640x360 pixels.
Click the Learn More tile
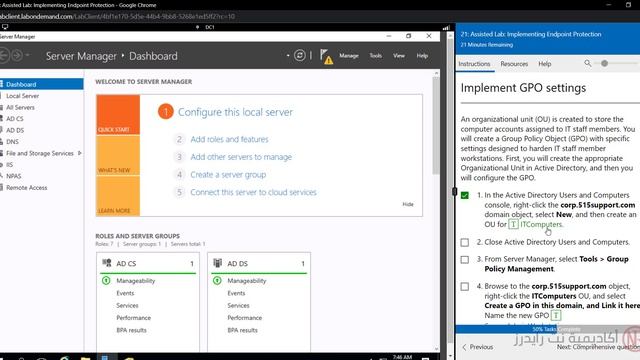click(x=118, y=196)
